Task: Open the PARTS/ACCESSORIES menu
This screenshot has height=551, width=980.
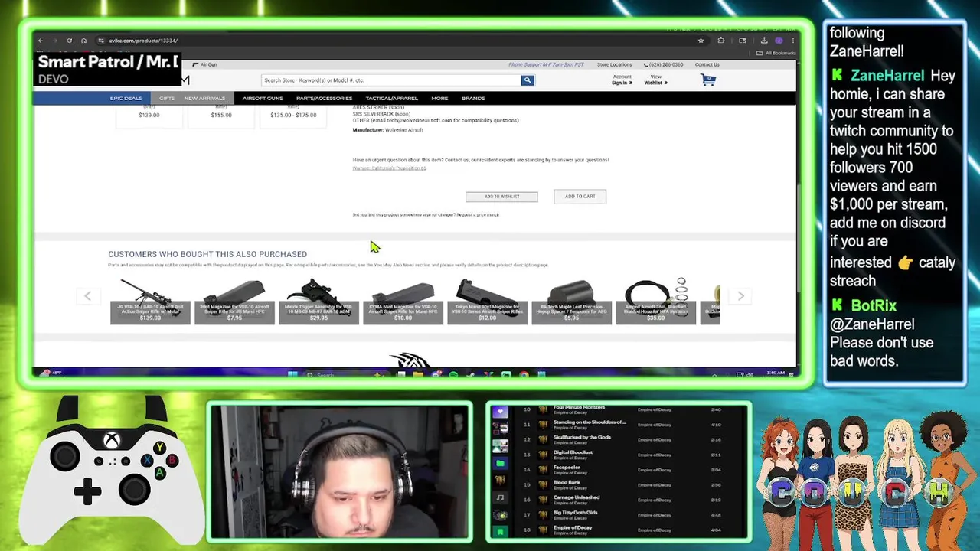Action: click(324, 98)
